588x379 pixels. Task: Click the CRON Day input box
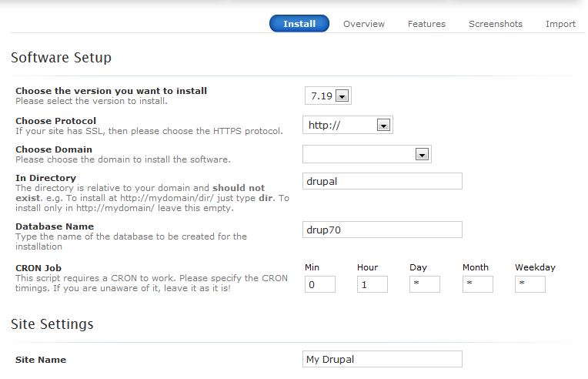point(425,284)
